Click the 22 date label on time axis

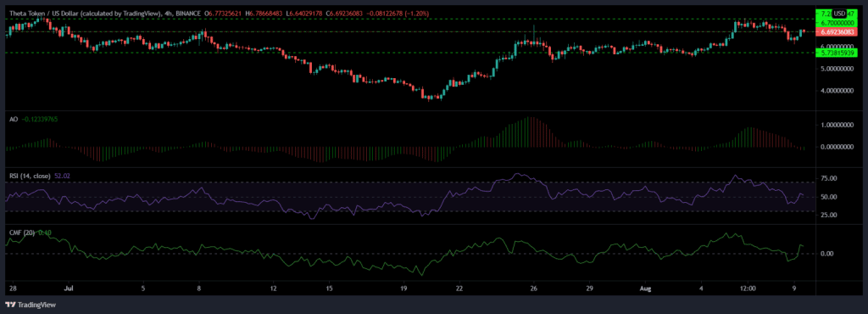[459, 289]
